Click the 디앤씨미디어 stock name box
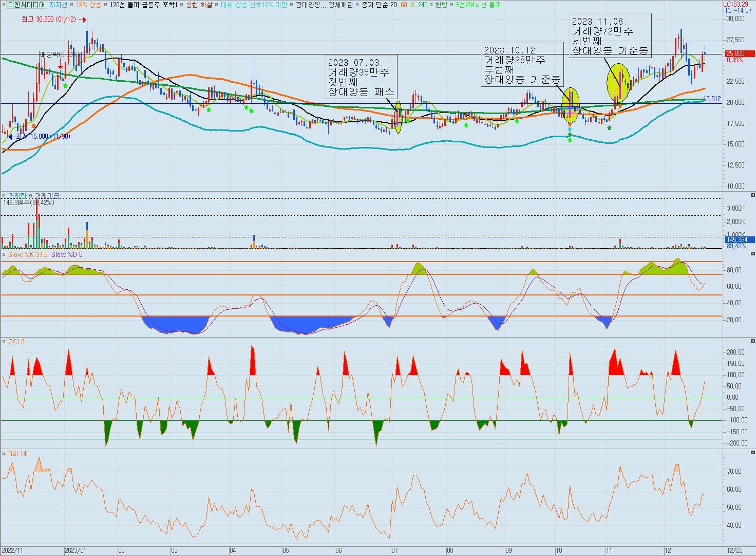Screen dimensions: 756x556 click(x=26, y=5)
